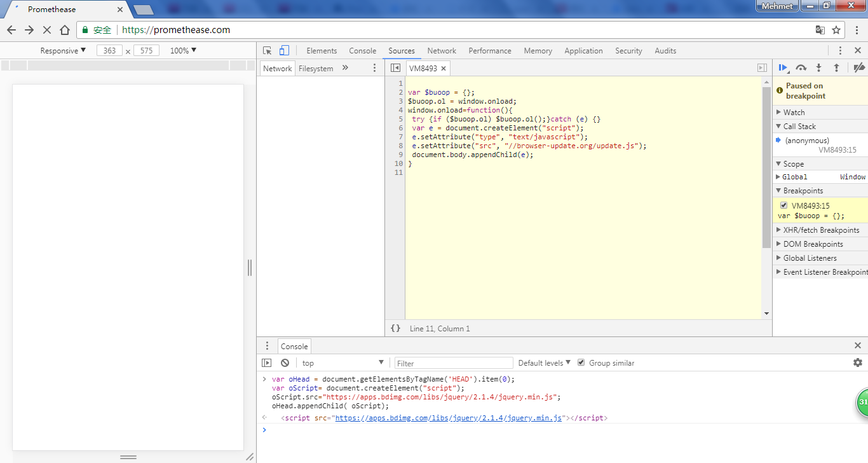
Task: Open a new browser tab
Action: click(x=144, y=10)
